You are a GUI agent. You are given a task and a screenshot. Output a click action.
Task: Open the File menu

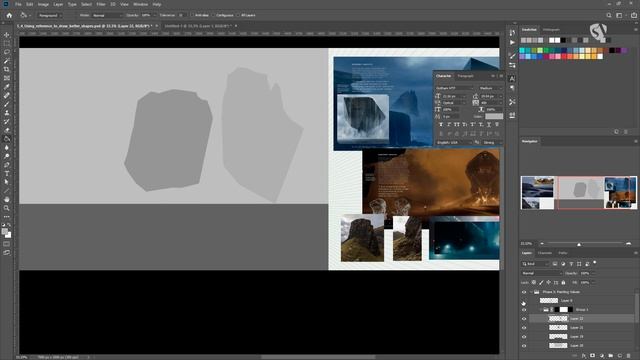tap(18, 4)
